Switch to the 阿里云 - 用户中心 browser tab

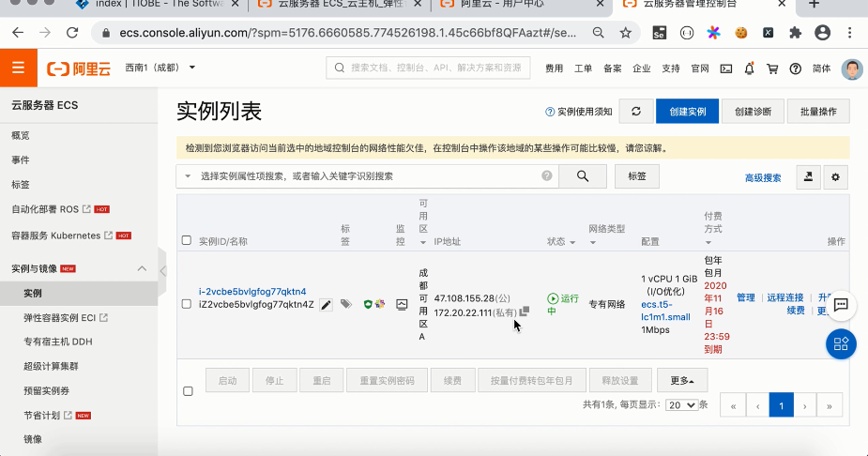tap(522, 5)
